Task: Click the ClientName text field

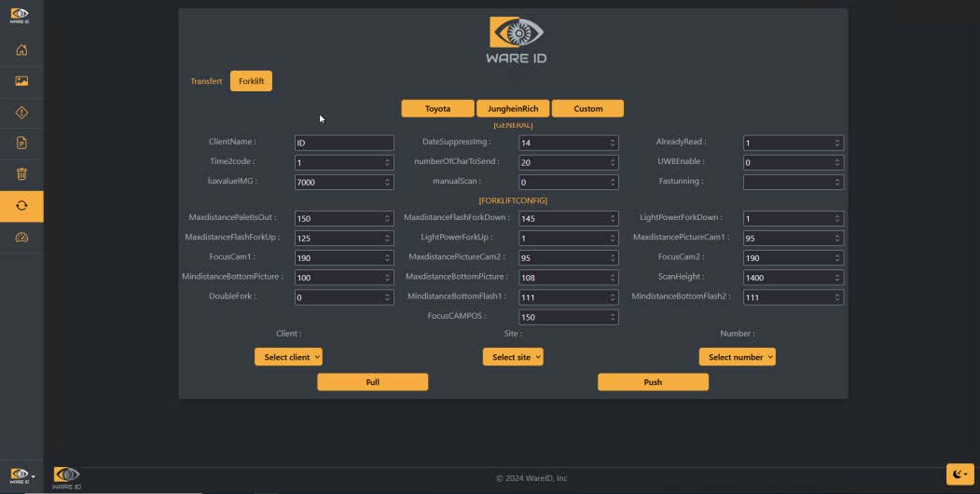Action: tap(343, 144)
